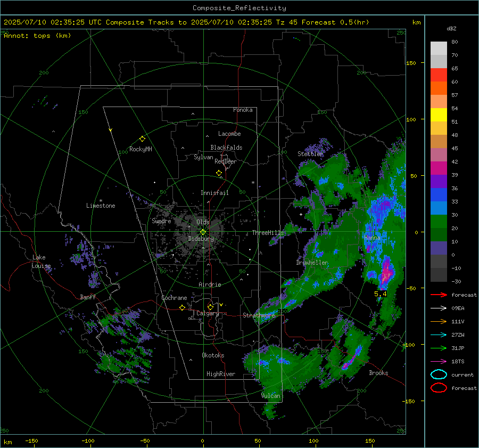This screenshot has width=479, height=448.
Task: Click the pink swatch between 45 and 42
Action: 439,154
